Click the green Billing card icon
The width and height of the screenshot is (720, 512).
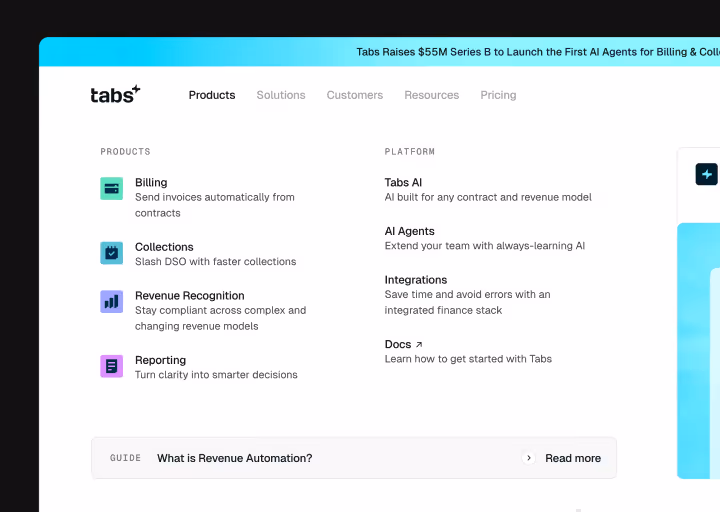coord(112,188)
